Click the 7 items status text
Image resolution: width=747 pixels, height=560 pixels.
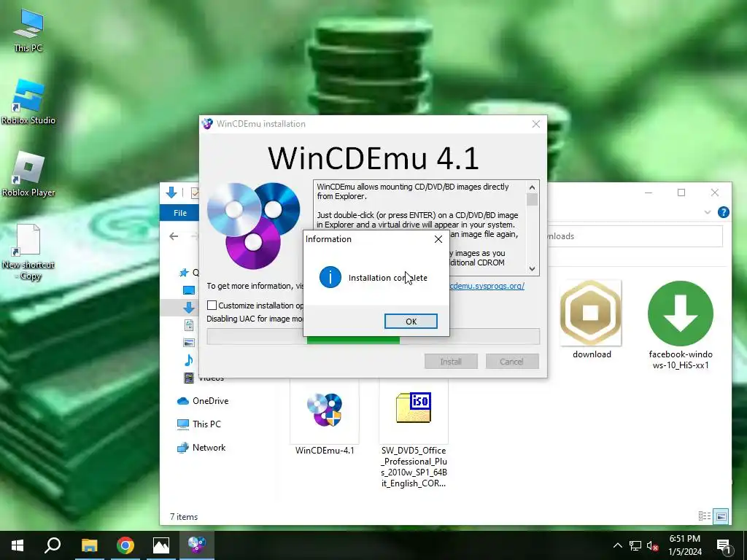pyautogui.click(x=184, y=517)
